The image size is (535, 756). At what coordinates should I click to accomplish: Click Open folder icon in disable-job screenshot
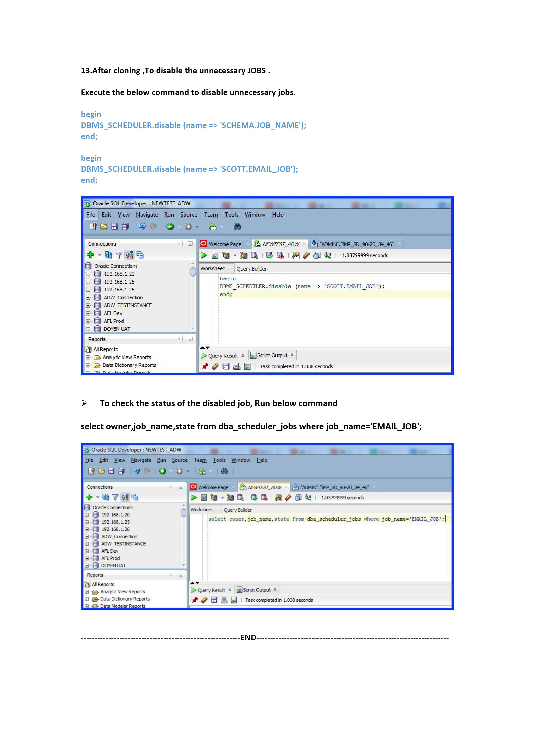pos(104,226)
